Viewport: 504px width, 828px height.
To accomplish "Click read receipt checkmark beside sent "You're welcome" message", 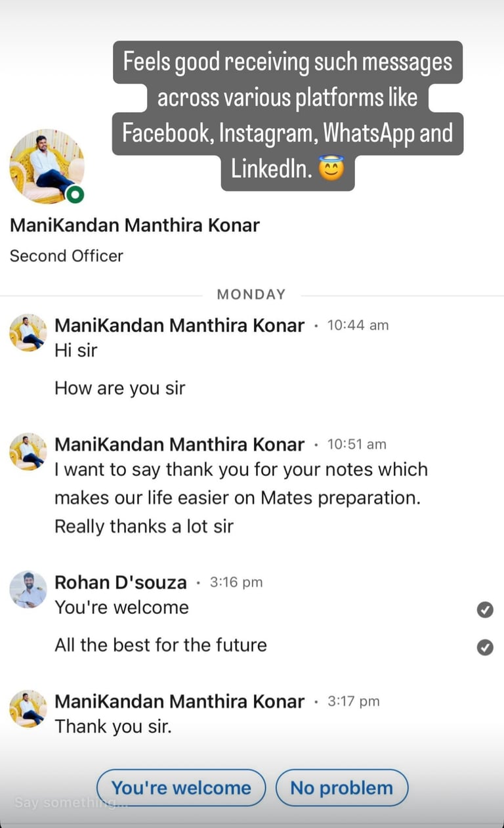I will pos(484,610).
